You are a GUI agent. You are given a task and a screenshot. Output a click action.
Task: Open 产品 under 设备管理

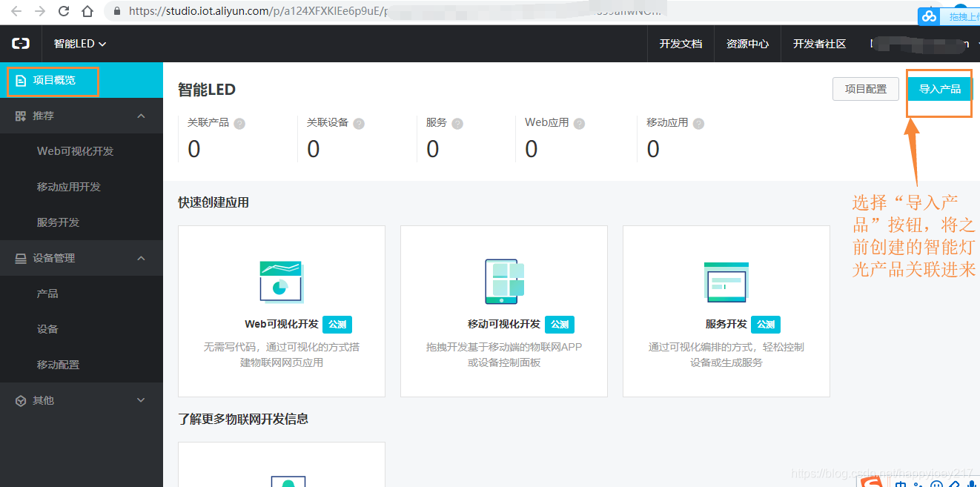tap(47, 294)
